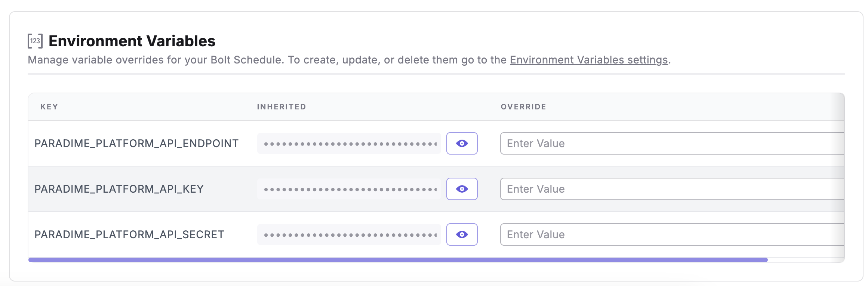Show the inherited PARADIME_PLATFORM_API_KEY value

click(x=462, y=189)
